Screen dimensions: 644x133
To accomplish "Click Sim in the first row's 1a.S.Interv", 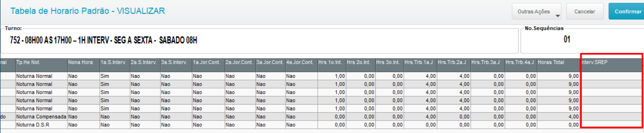I will [114, 76].
